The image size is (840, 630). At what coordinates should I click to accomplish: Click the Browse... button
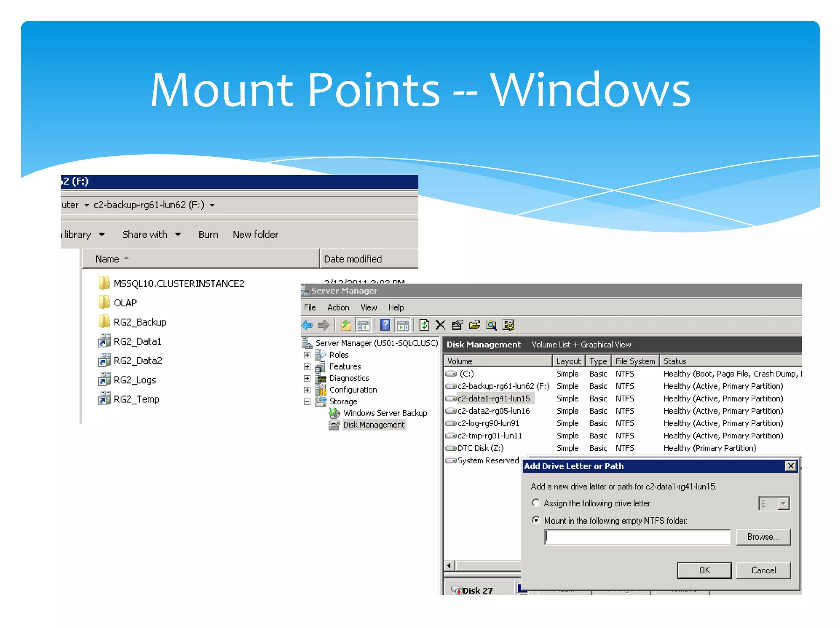763,537
